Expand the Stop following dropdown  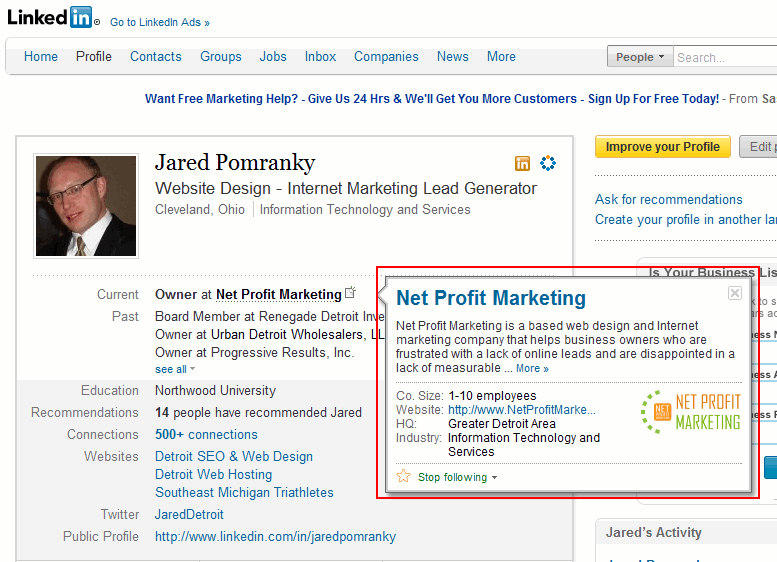(x=495, y=478)
